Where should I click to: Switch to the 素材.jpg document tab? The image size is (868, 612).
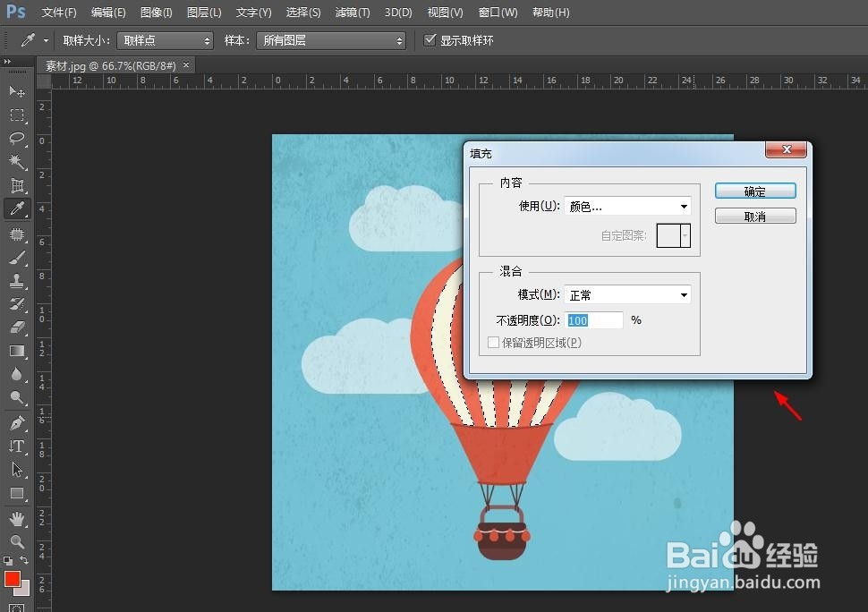110,66
